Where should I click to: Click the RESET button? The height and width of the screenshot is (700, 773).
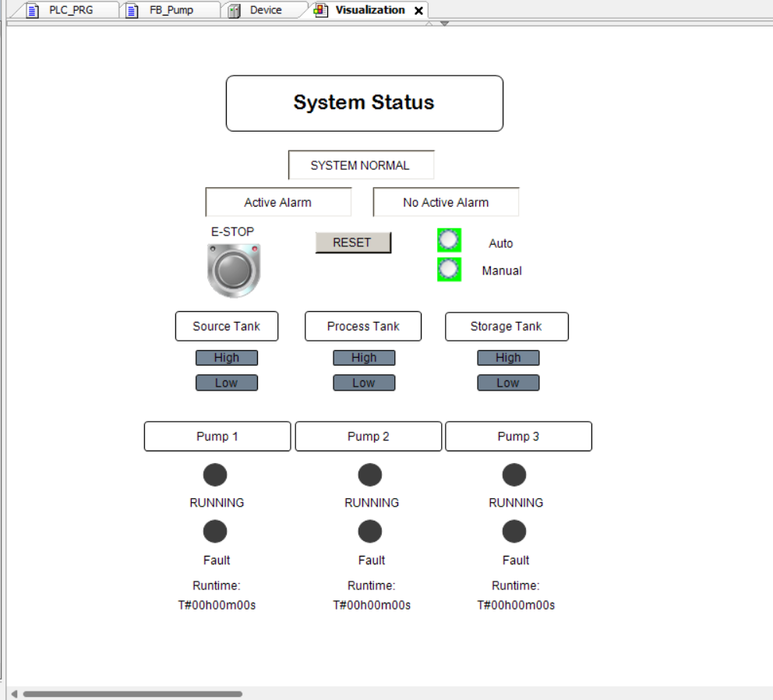(353, 242)
